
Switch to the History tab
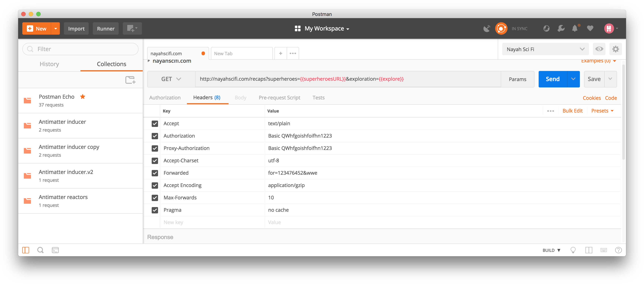click(49, 64)
